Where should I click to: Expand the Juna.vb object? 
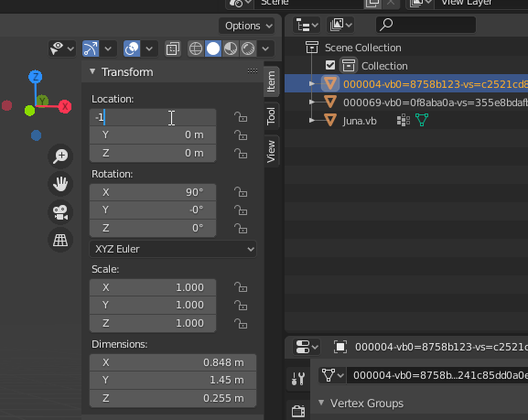[312, 120]
